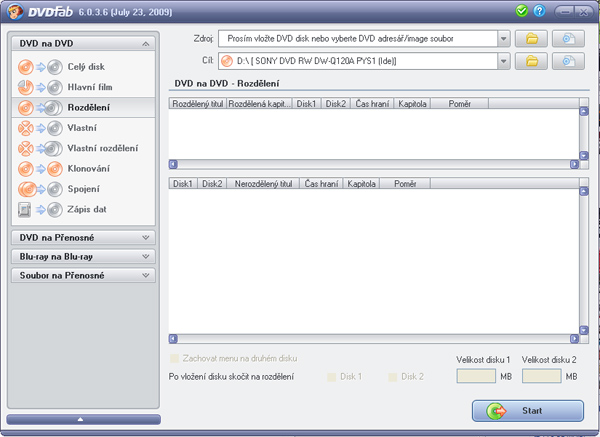The image size is (600, 437).
Task: Open source image file button beside Zdroj
Action: coord(569,38)
